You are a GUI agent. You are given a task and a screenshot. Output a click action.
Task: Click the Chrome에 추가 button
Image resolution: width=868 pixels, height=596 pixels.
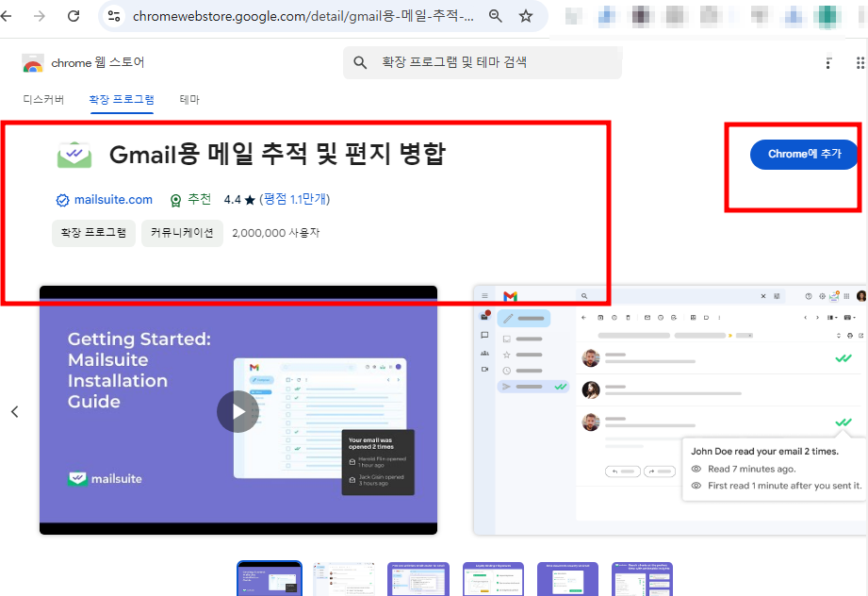point(803,154)
